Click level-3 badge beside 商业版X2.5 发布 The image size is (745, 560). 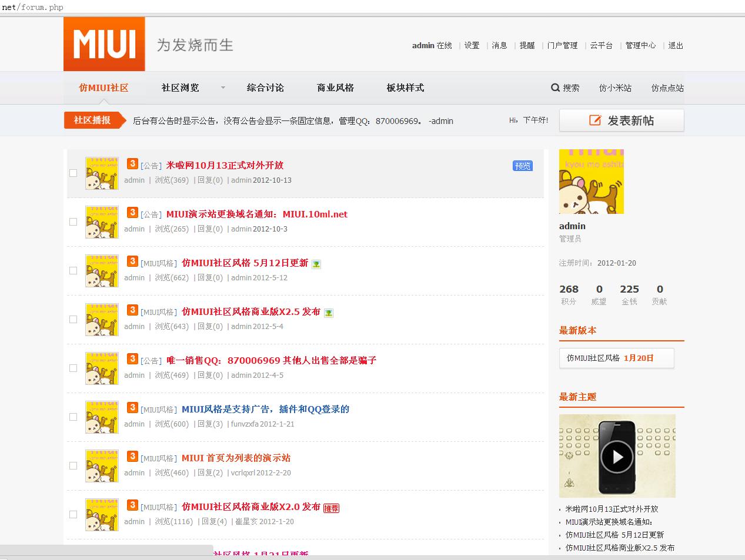coord(132,310)
